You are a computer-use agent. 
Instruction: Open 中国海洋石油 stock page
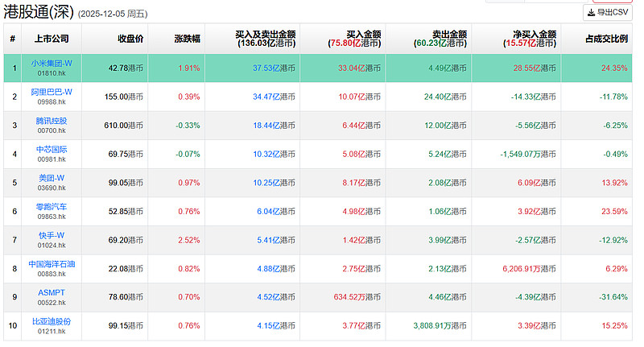click(52, 264)
